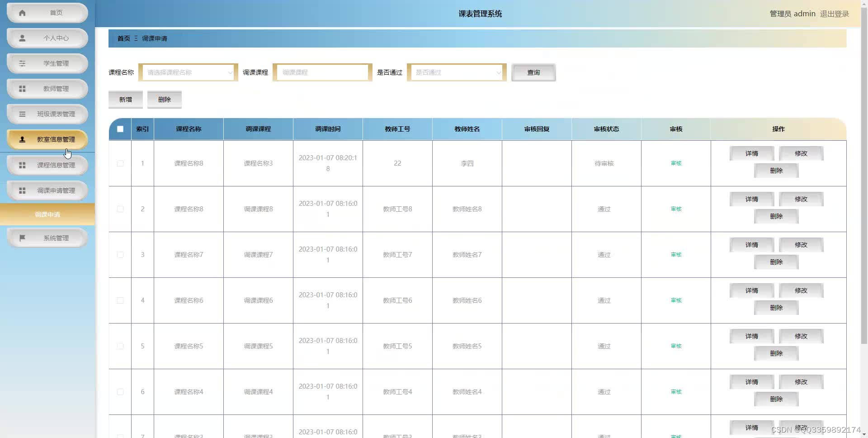Click 删除 for row 6
Image resolution: width=868 pixels, height=438 pixels.
[776, 399]
